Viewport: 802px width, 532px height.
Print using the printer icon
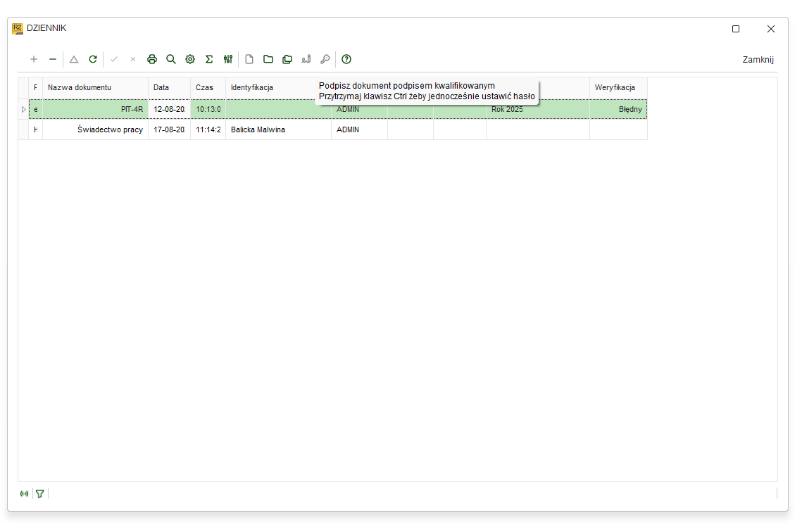coord(152,59)
